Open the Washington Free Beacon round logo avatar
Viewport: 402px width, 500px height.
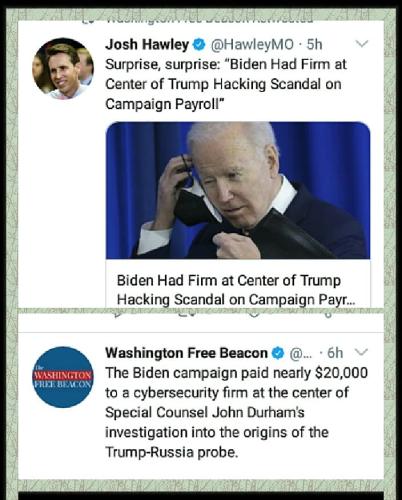63,377
